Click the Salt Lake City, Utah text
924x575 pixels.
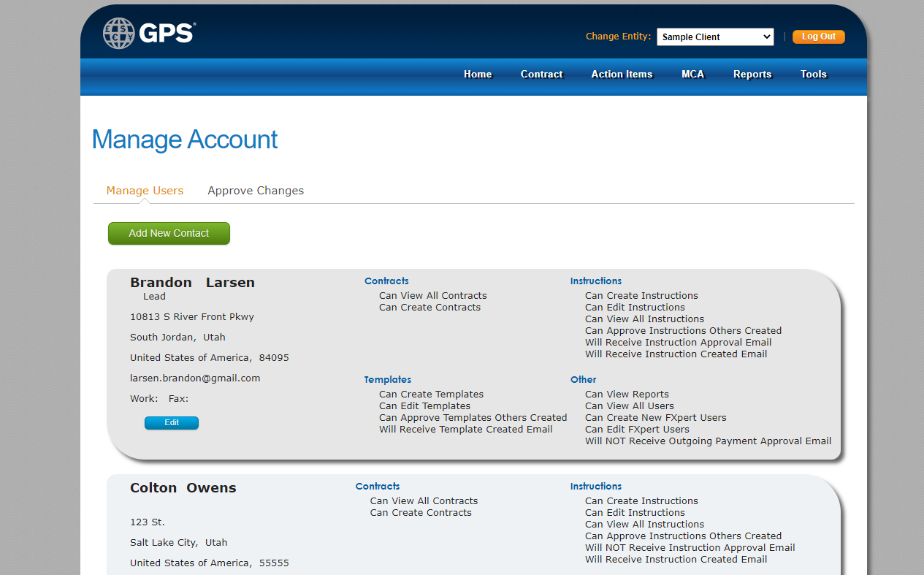[x=179, y=543]
